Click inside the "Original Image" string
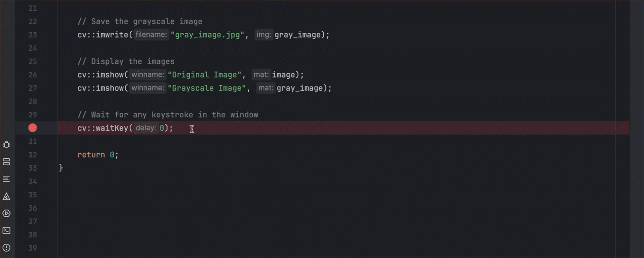This screenshot has height=258, width=644. click(204, 75)
